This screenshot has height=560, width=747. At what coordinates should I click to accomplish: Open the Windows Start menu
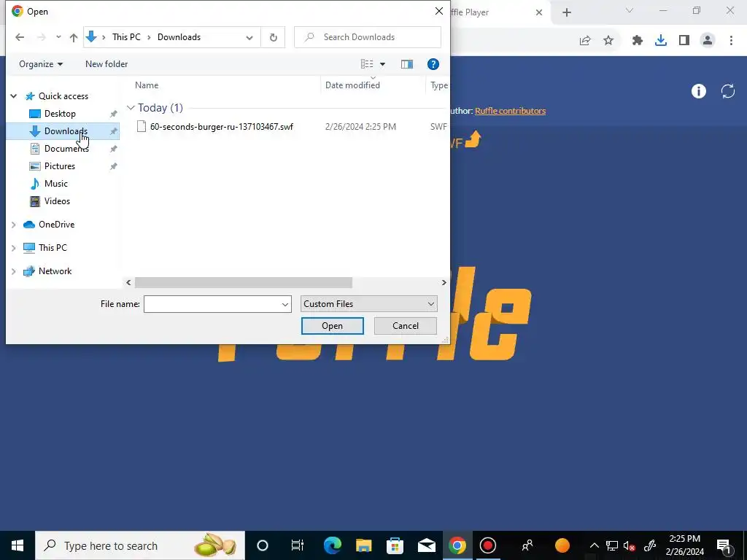click(x=18, y=545)
